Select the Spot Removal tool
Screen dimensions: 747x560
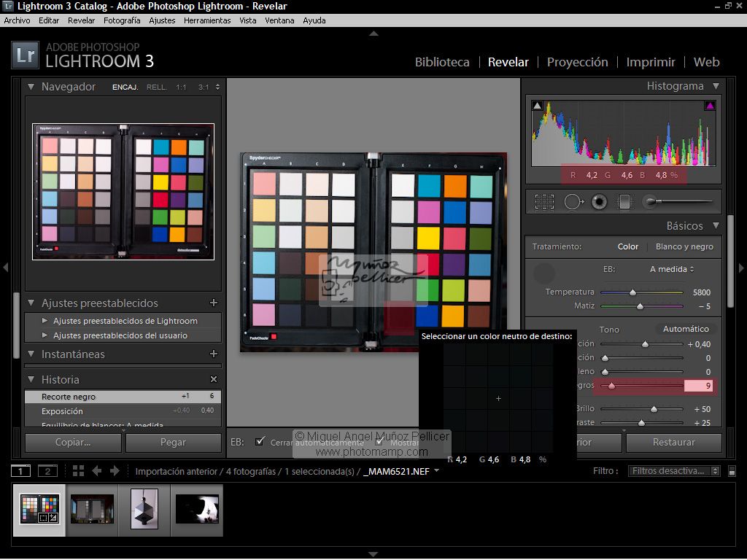coord(573,202)
